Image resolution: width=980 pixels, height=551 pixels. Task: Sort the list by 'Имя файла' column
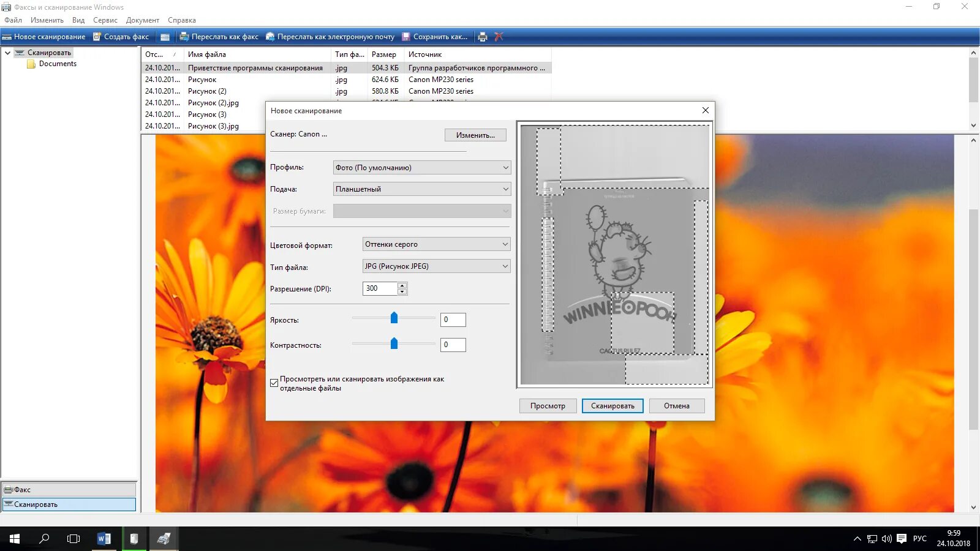tap(257, 54)
